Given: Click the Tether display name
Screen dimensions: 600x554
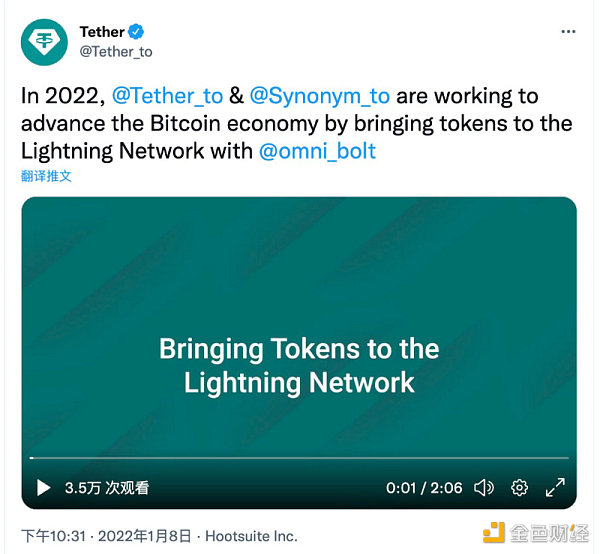Looking at the screenshot, I should pyautogui.click(x=102, y=32).
